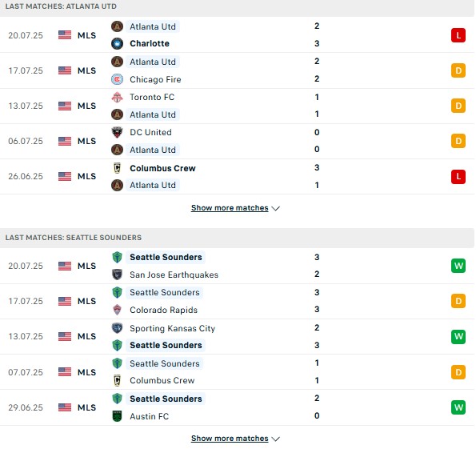Click the Charlotte FC team logo

(x=117, y=43)
